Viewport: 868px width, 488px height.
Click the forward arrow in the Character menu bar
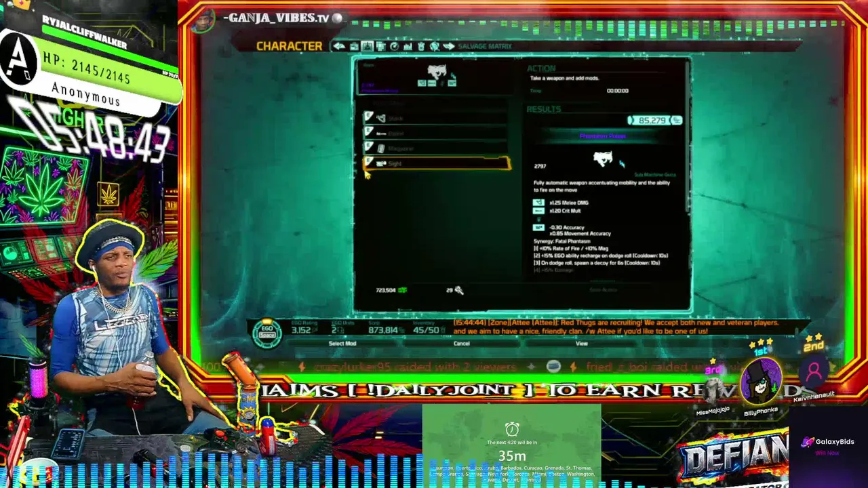tap(448, 46)
